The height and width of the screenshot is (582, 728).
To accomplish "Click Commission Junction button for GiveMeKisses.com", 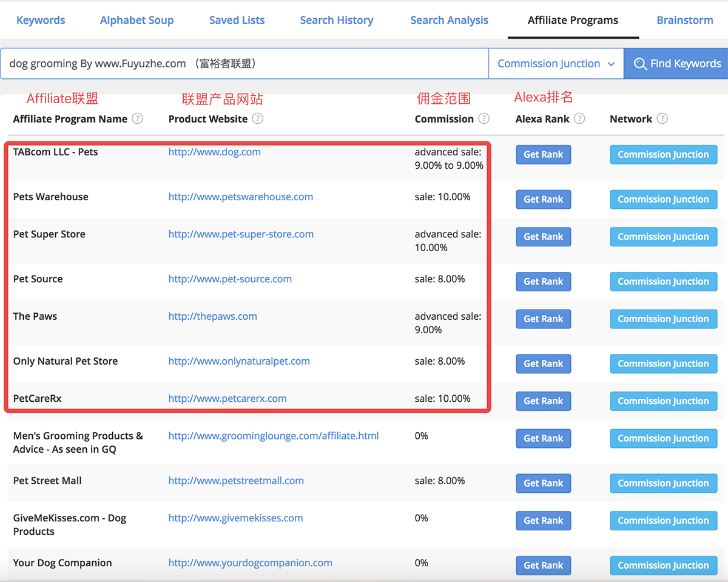I will point(663,521).
